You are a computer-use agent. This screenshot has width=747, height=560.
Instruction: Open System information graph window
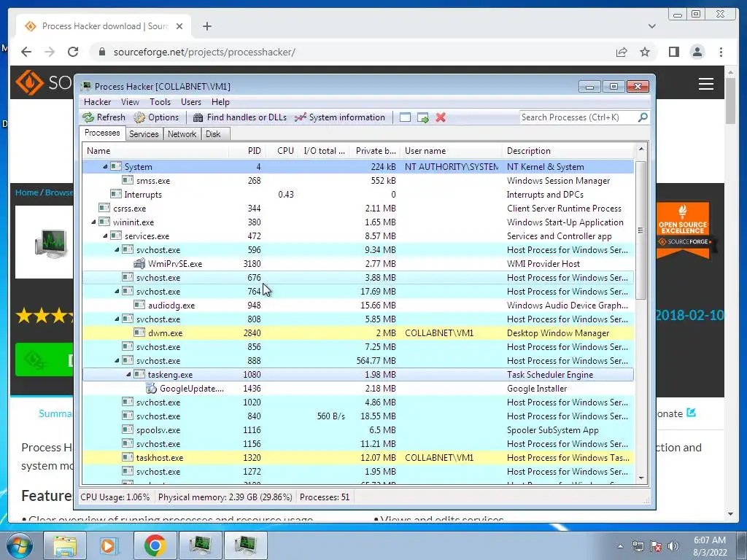click(340, 117)
